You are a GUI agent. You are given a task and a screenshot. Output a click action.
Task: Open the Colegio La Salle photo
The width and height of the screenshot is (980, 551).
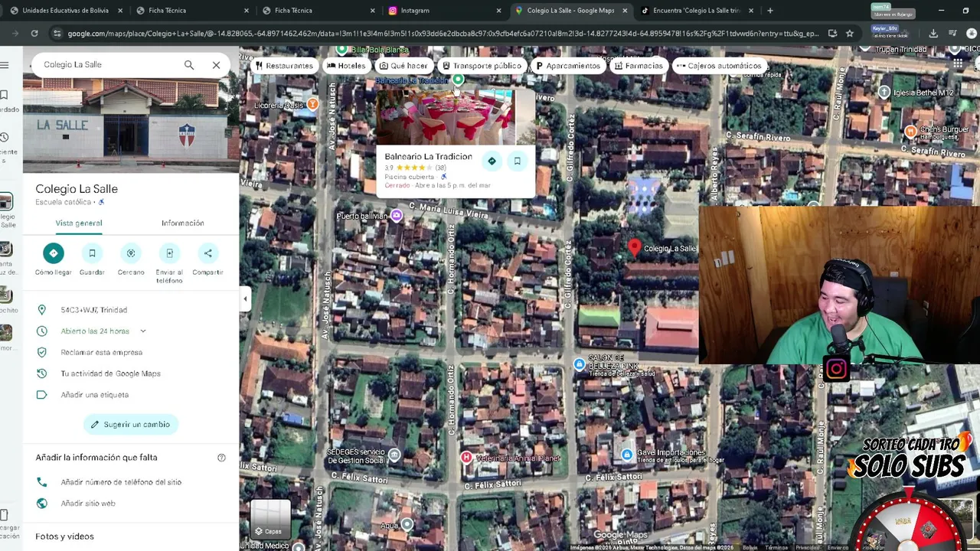point(131,126)
